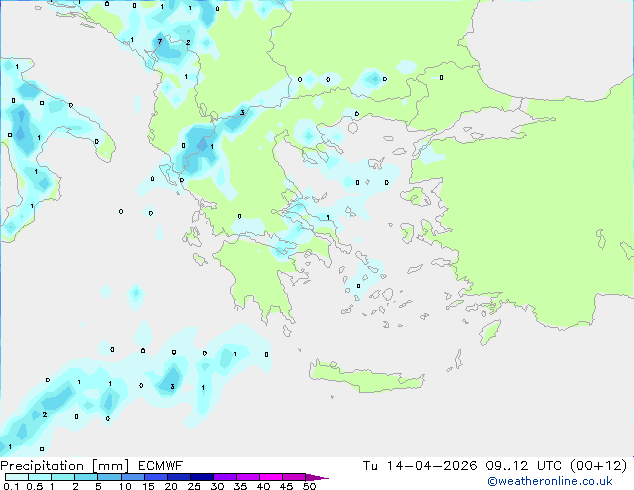Click the '0.1' legend scale label

(x=11, y=486)
